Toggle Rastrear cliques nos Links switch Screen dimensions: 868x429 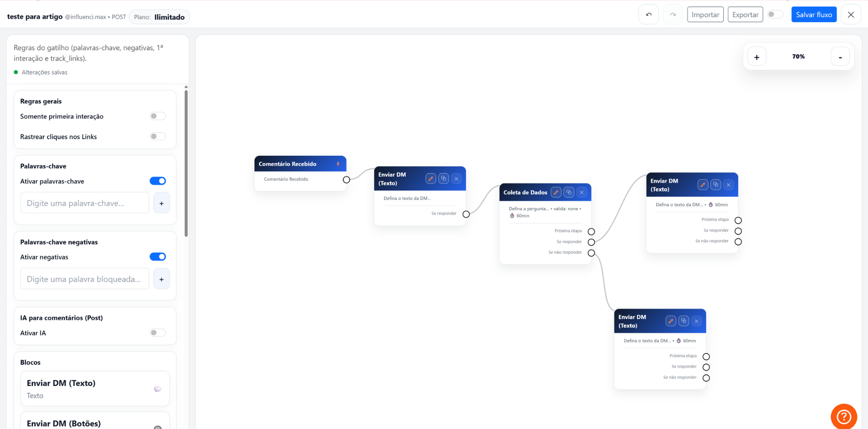coord(158,136)
